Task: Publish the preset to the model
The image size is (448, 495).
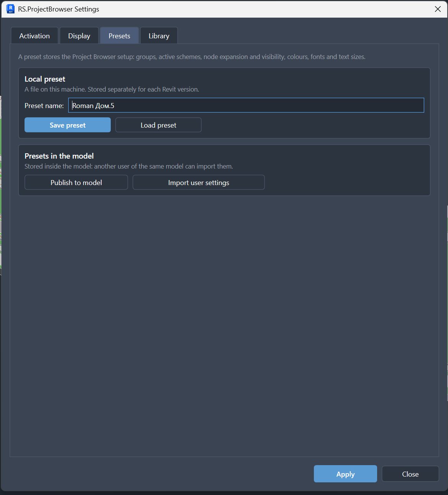Action: point(76,182)
